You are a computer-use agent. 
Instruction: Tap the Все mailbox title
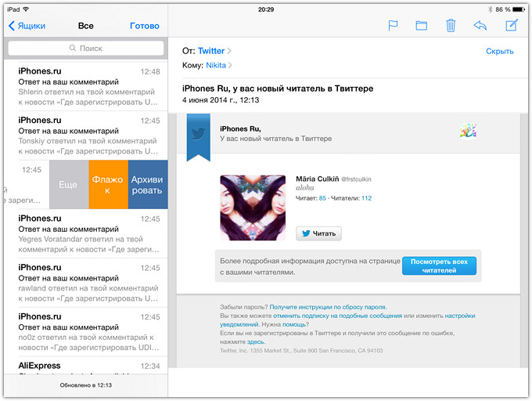coord(86,26)
